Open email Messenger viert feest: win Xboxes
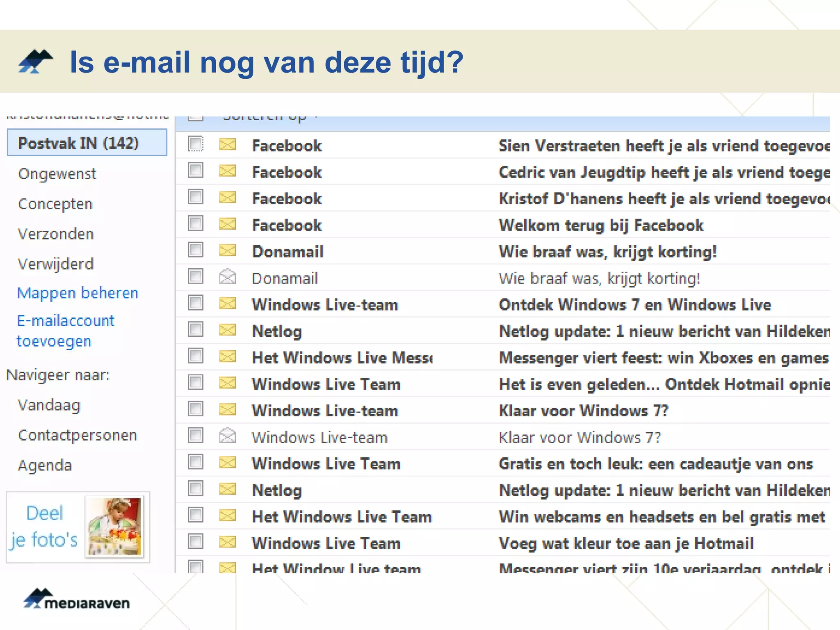Viewport: 840px width, 630px height. pyautogui.click(x=664, y=358)
